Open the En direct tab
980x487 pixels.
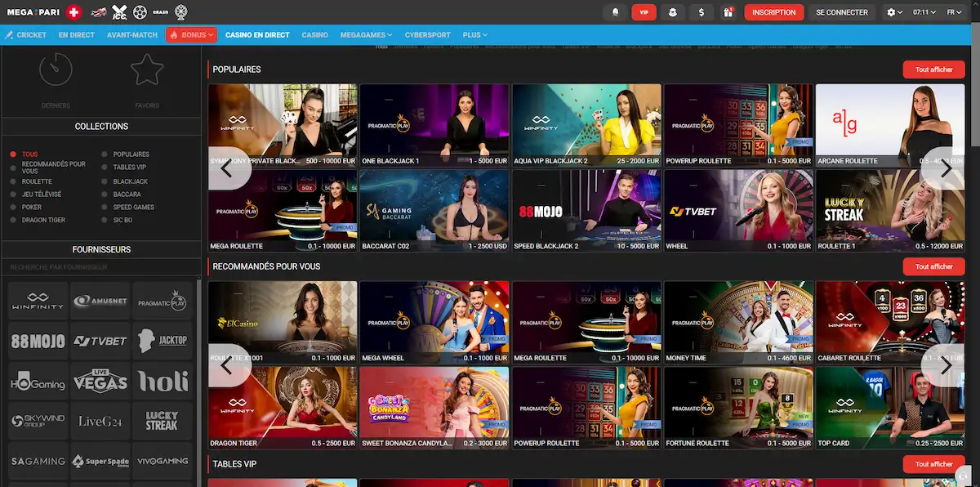77,35
